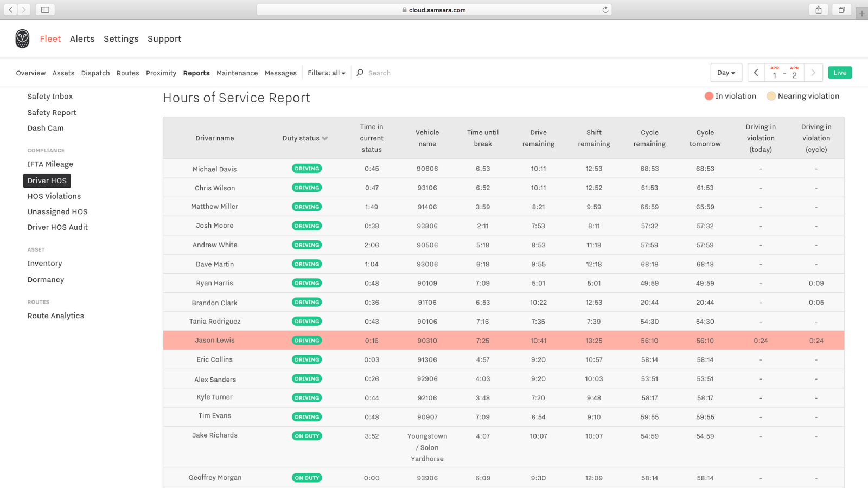Screen dimensions: 868x488
Task: Open Safety Report in sidebar
Action: click(x=52, y=112)
